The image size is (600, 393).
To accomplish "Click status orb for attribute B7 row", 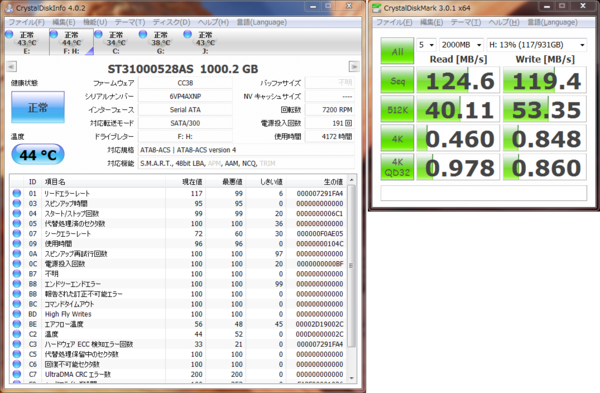I will [17, 274].
